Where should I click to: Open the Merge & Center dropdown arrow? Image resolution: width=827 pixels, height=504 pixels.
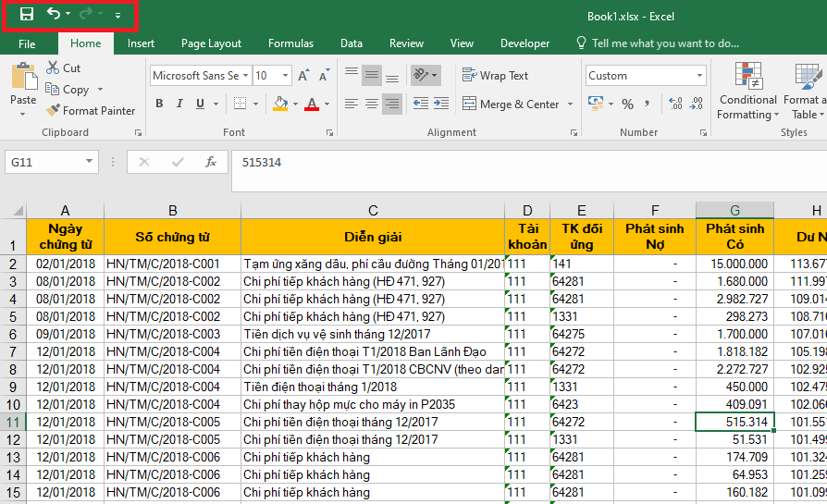pyautogui.click(x=570, y=104)
